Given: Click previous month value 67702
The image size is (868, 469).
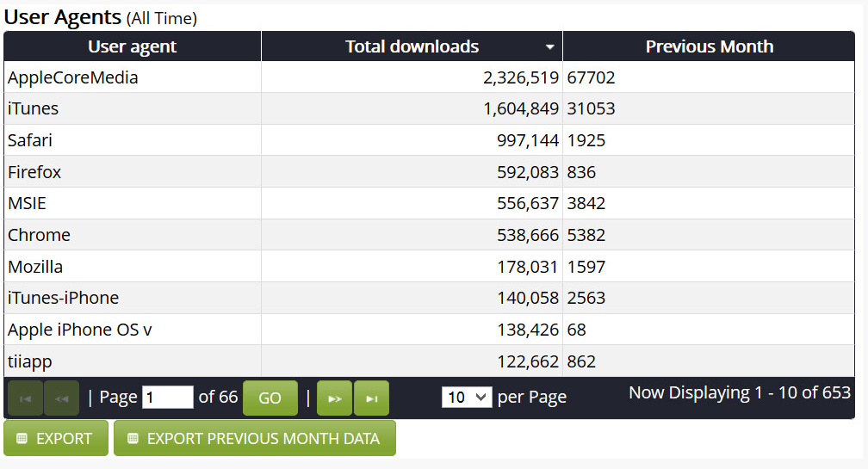Looking at the screenshot, I should pos(591,77).
